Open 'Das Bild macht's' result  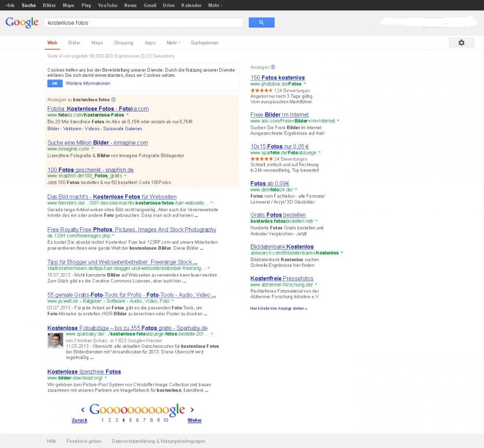[x=112, y=197]
